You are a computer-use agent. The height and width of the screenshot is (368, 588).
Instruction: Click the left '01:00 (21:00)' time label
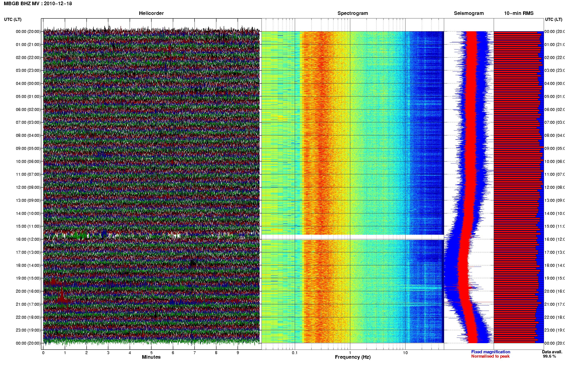pyautogui.click(x=28, y=44)
